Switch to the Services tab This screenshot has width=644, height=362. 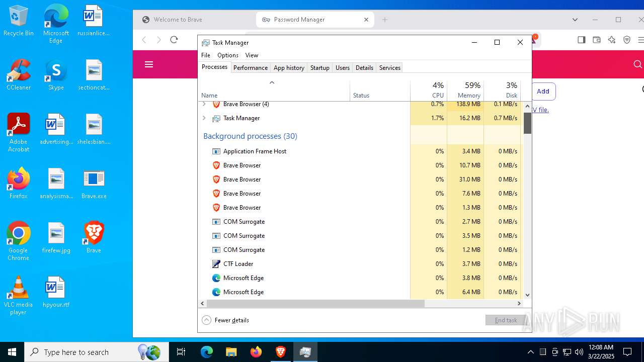(x=390, y=68)
